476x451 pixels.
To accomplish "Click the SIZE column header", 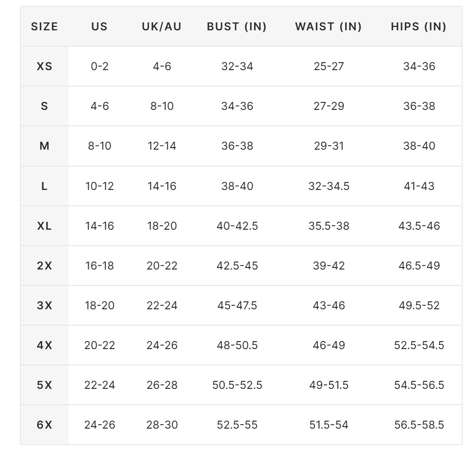I will (44, 27).
